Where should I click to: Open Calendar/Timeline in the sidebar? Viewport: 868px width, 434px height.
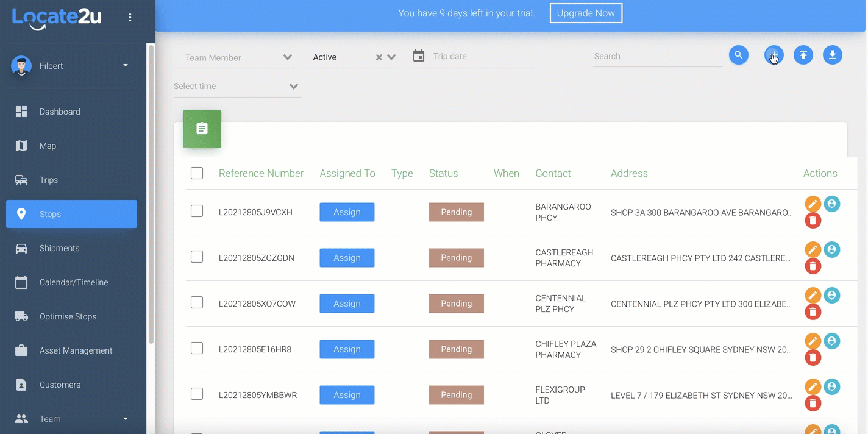pyautogui.click(x=71, y=282)
